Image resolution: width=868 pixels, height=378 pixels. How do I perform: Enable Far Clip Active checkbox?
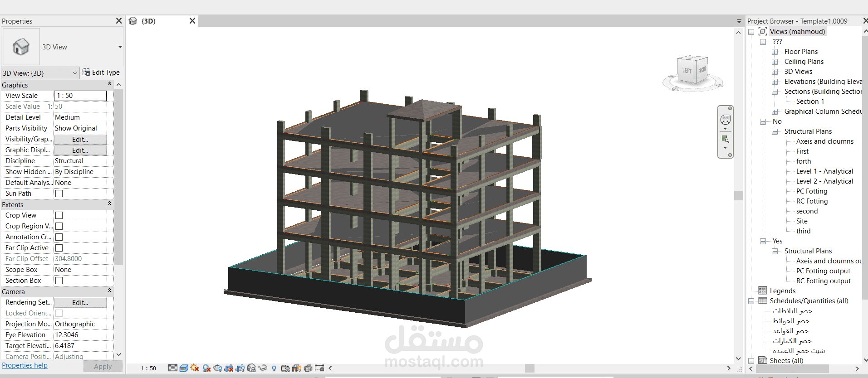pyautogui.click(x=59, y=248)
